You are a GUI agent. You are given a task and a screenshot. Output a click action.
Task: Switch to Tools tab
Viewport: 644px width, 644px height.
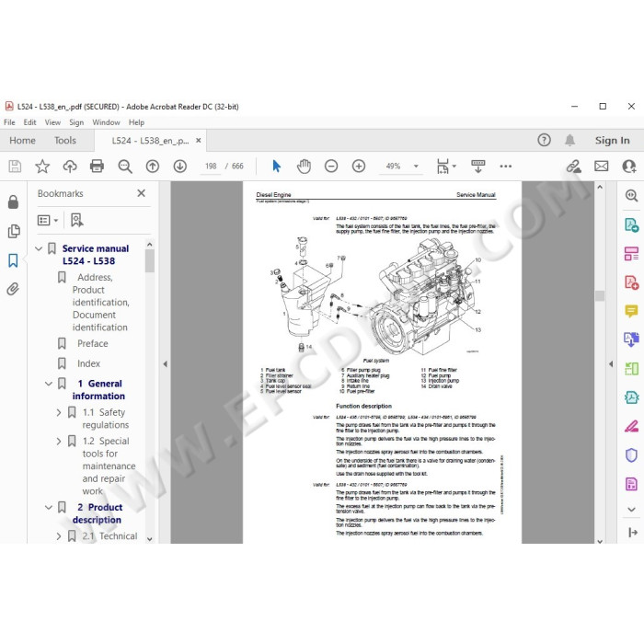65,141
